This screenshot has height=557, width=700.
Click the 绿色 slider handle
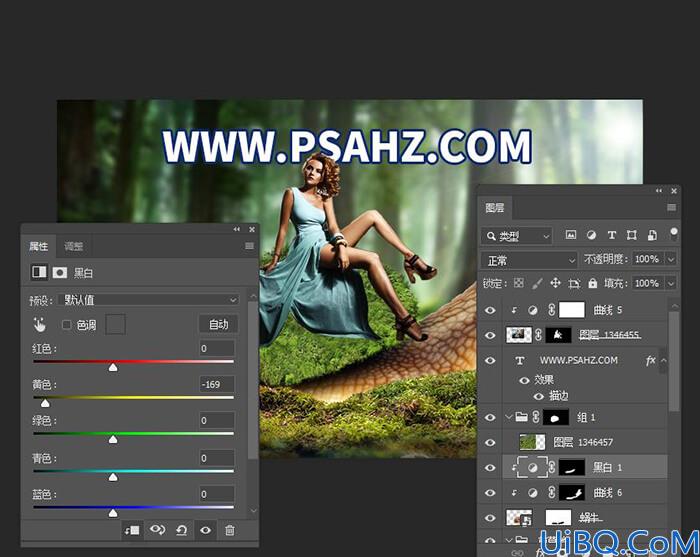(x=113, y=440)
